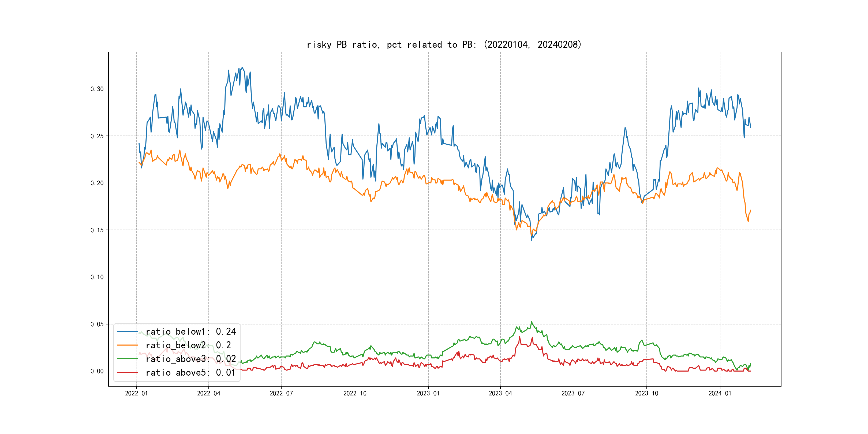Select the 'ratio_above3: 0.02' legend label
The width and height of the screenshot is (868, 434).
tap(191, 359)
